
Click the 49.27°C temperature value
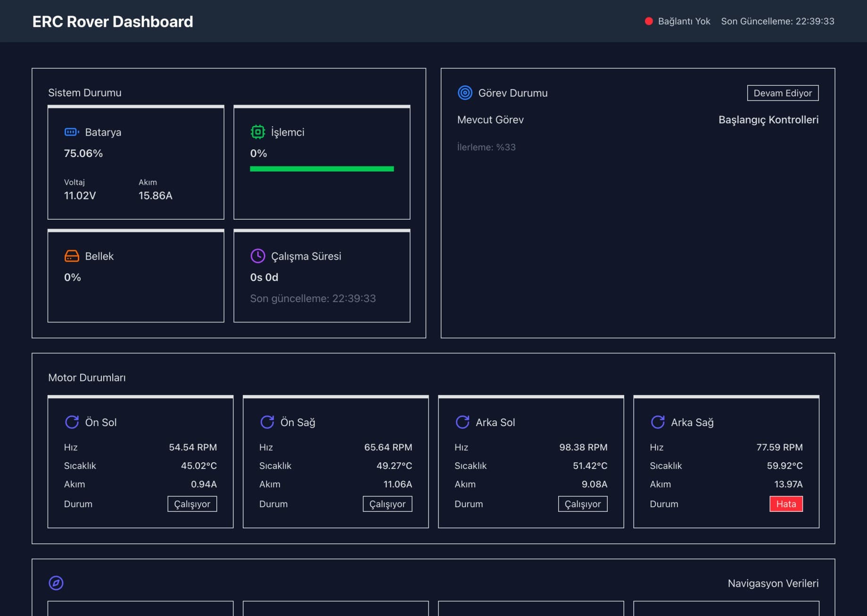[x=394, y=466]
